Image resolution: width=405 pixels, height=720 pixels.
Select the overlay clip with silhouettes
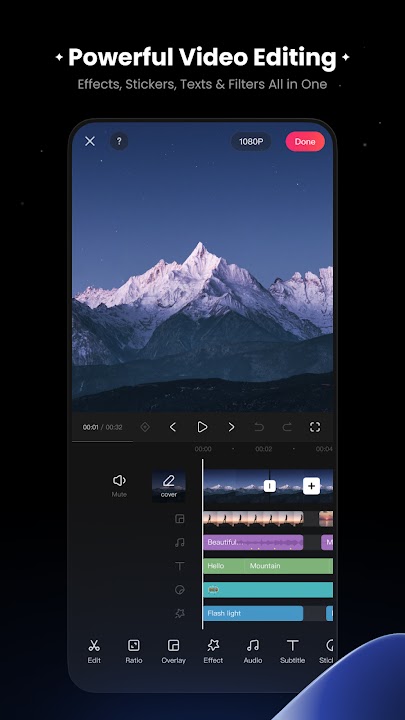pyautogui.click(x=253, y=519)
